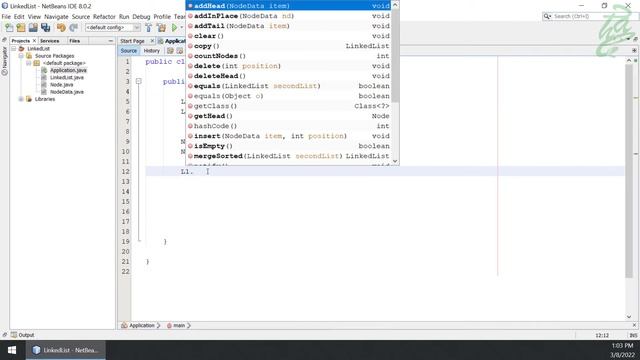The image size is (640, 360).
Task: Select Application.java in project tree
Action: coord(68,70)
